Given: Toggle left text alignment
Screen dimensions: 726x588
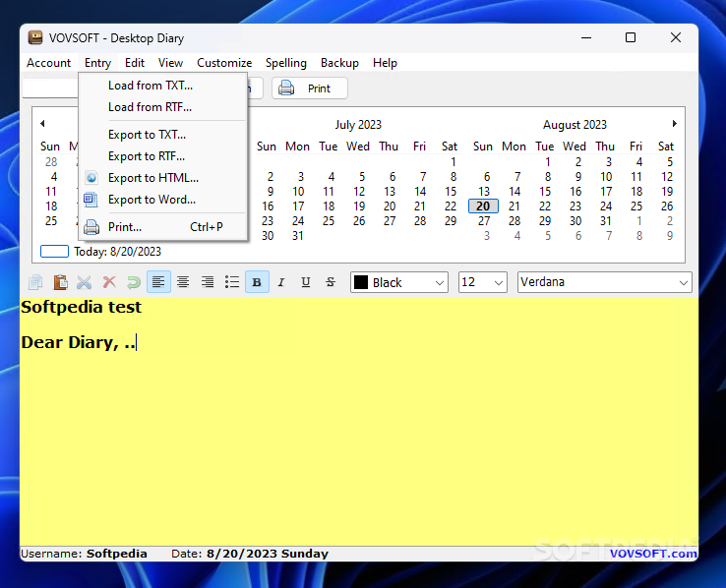Looking at the screenshot, I should click(158, 282).
